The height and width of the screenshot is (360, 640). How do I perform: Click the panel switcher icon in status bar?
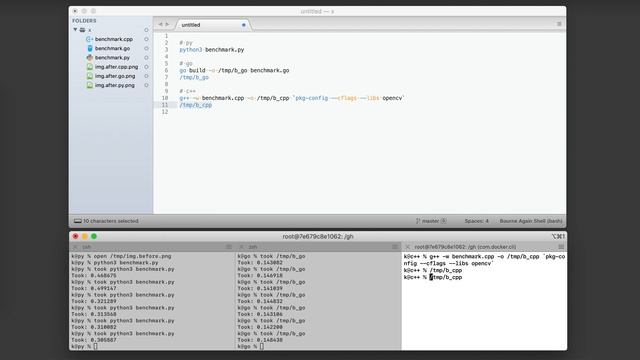tap(78, 221)
